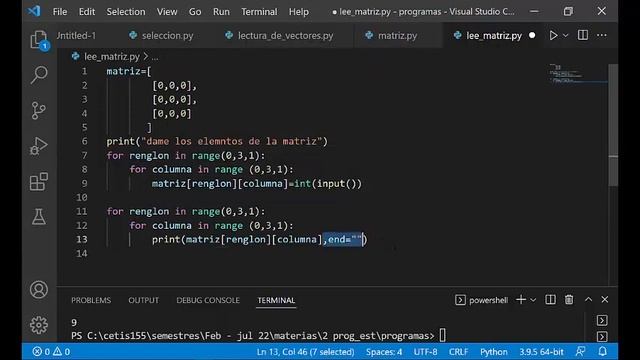Image resolution: width=640 pixels, height=360 pixels.
Task: Split the terminal panel
Action: click(x=550, y=300)
